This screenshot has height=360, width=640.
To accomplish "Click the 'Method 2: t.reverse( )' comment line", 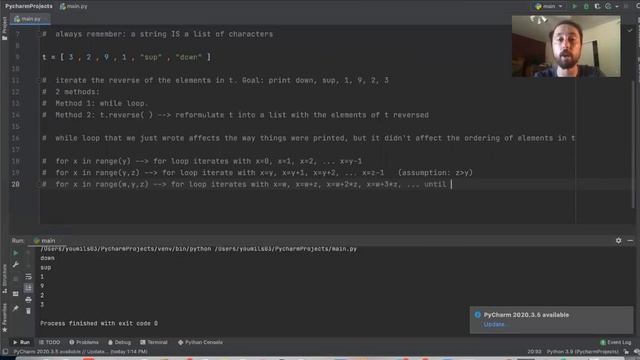I will [x=235, y=115].
